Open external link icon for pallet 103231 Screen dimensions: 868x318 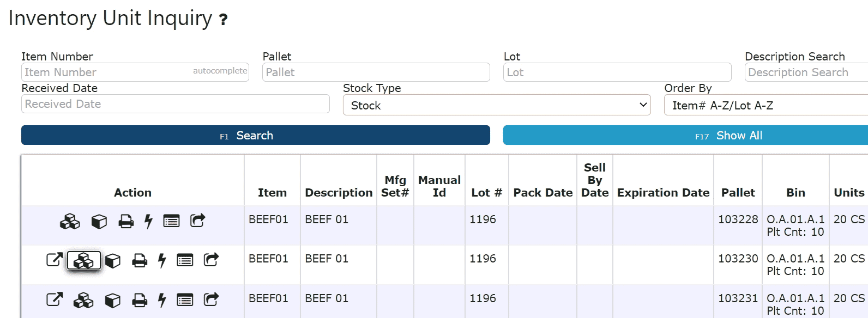[x=55, y=299]
